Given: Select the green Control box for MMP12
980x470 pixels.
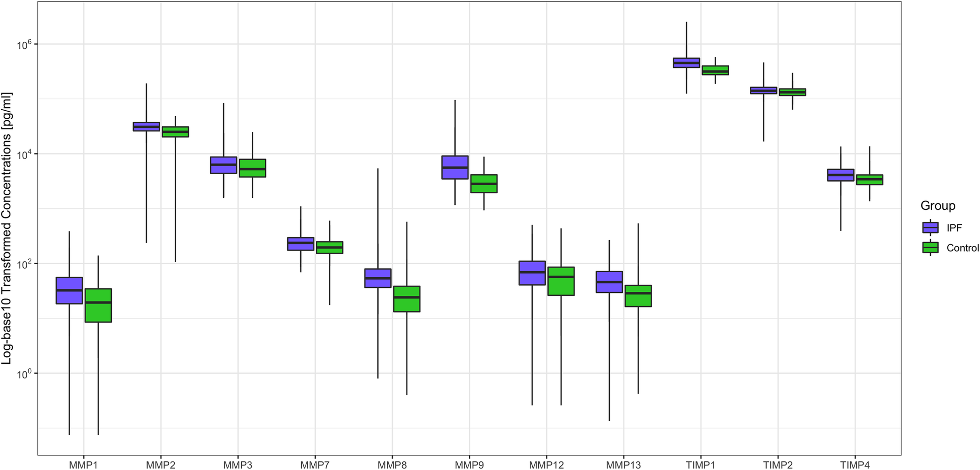Looking at the screenshot, I should pos(561,281).
